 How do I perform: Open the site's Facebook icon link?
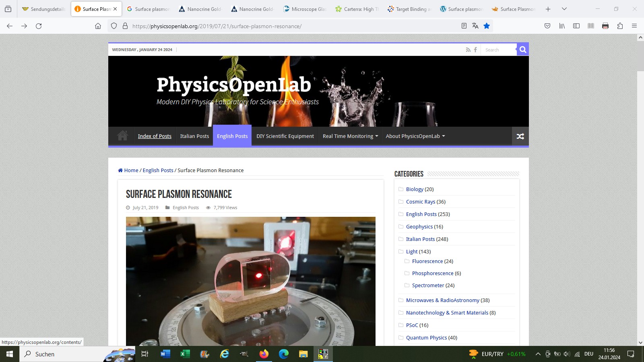click(x=475, y=50)
